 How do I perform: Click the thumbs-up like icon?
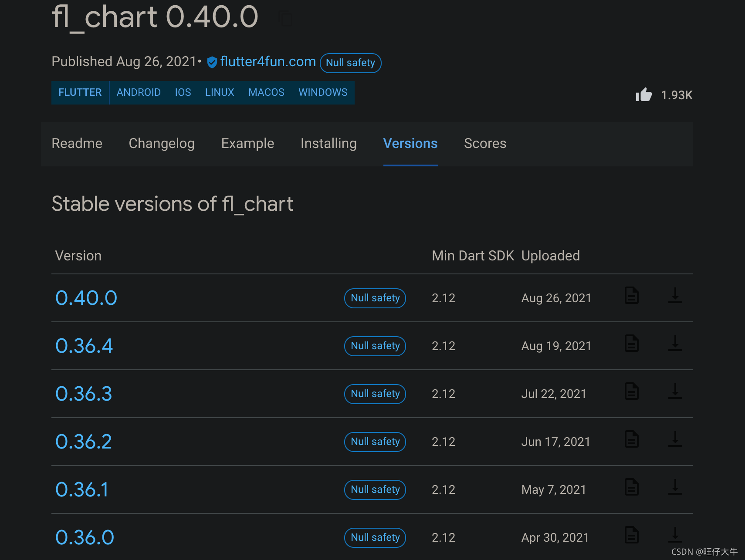click(643, 94)
